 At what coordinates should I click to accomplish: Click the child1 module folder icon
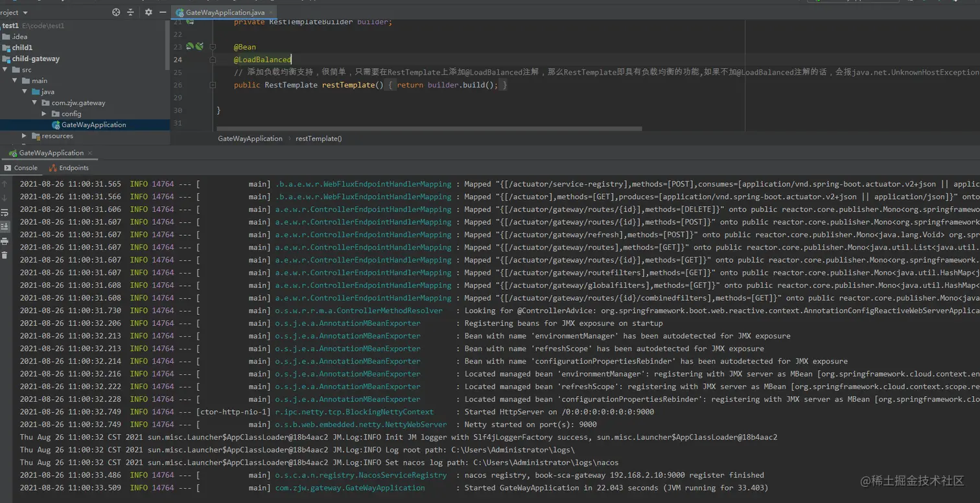point(6,47)
